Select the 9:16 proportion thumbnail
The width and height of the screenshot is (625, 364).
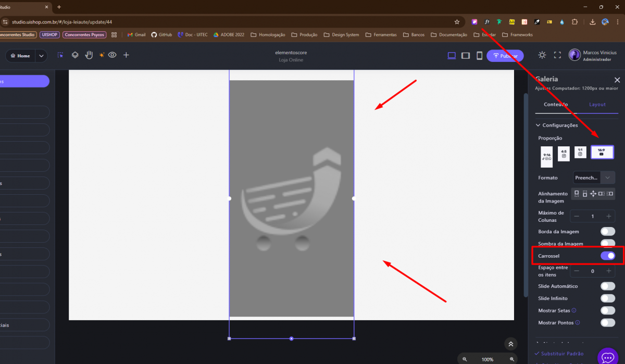pyautogui.click(x=547, y=156)
